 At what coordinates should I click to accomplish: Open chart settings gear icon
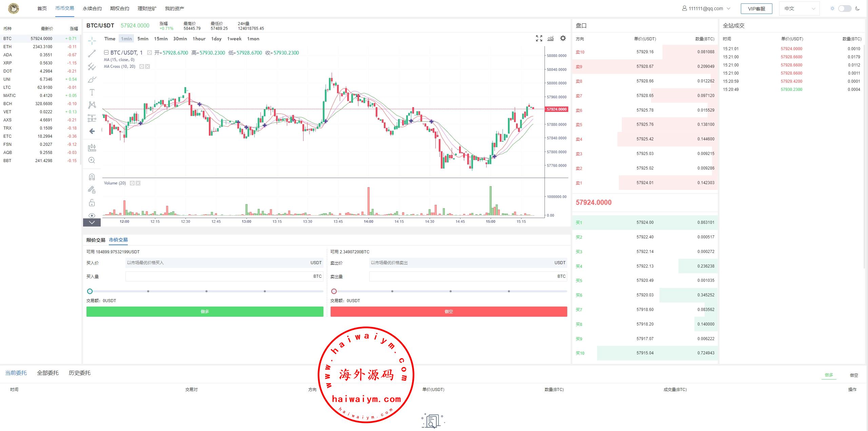(x=563, y=38)
